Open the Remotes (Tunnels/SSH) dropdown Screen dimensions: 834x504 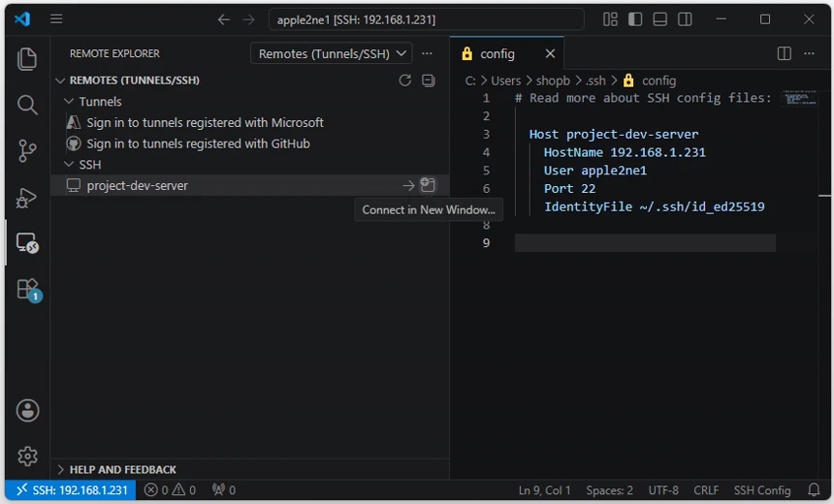click(x=332, y=53)
